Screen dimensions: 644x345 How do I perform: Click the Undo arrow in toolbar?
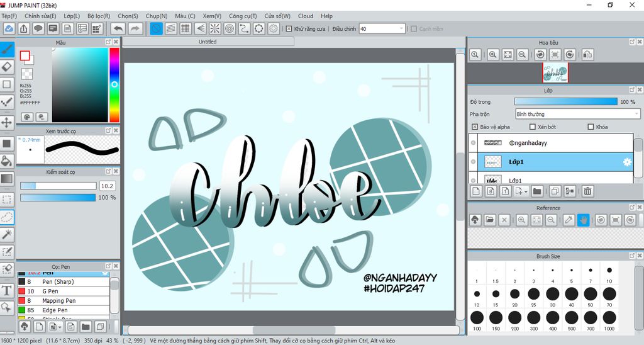(118, 29)
